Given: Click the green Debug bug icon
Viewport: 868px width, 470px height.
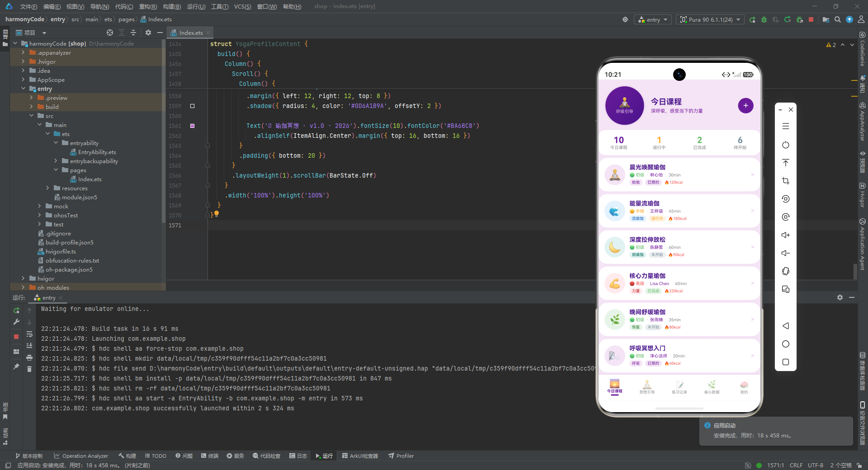Looking at the screenshot, I should 764,19.
